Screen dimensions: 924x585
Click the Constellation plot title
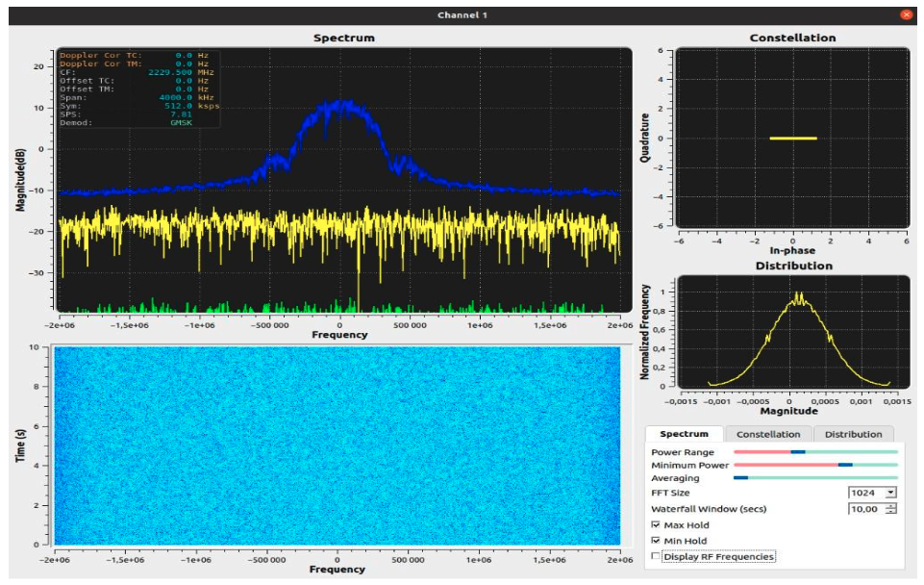[792, 38]
